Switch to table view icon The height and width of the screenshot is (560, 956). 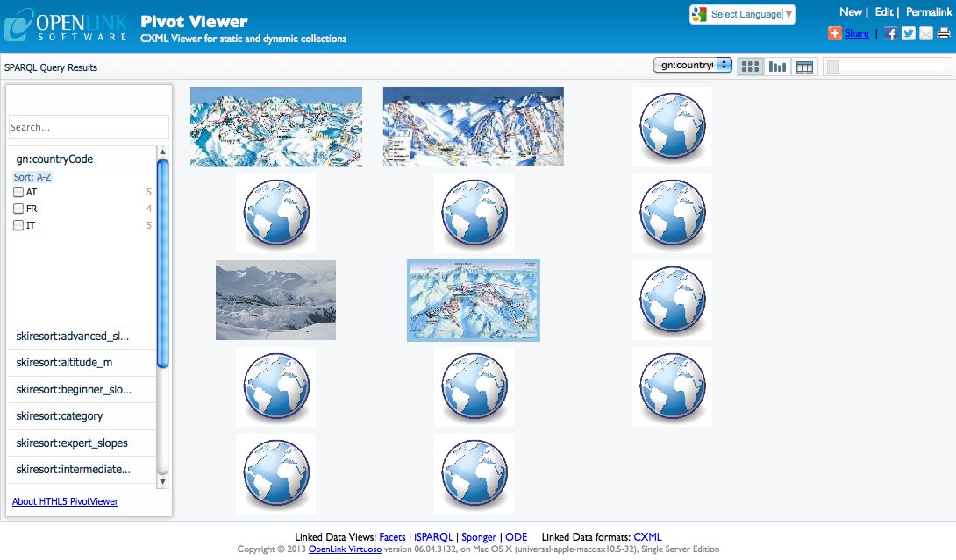(x=803, y=67)
